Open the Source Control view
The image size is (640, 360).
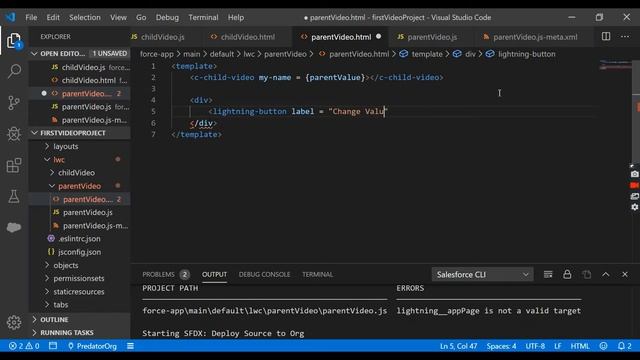14,102
